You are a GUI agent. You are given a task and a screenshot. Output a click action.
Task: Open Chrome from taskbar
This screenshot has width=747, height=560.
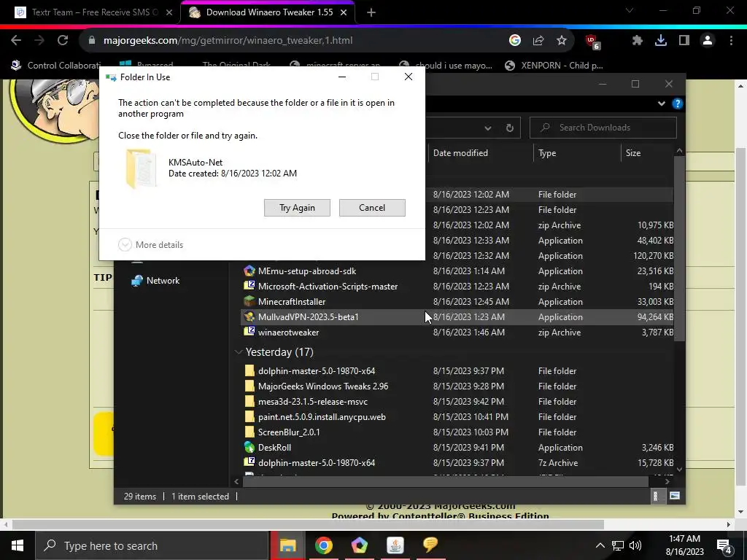(323, 545)
